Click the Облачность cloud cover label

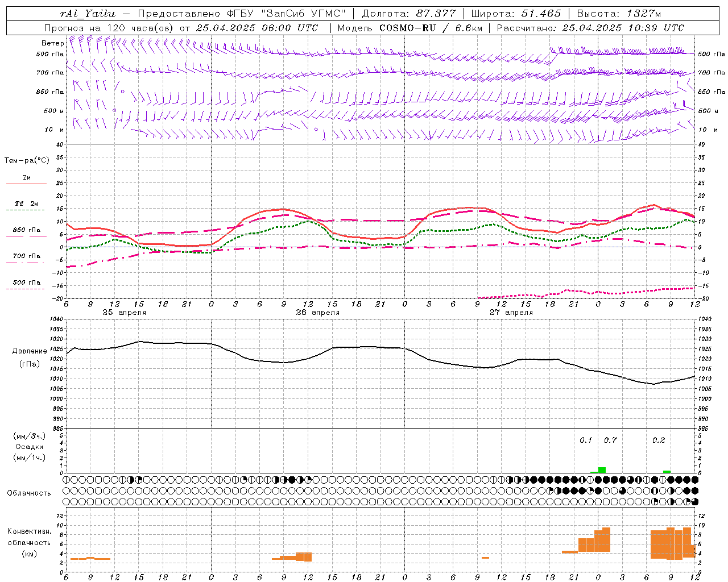(x=29, y=493)
